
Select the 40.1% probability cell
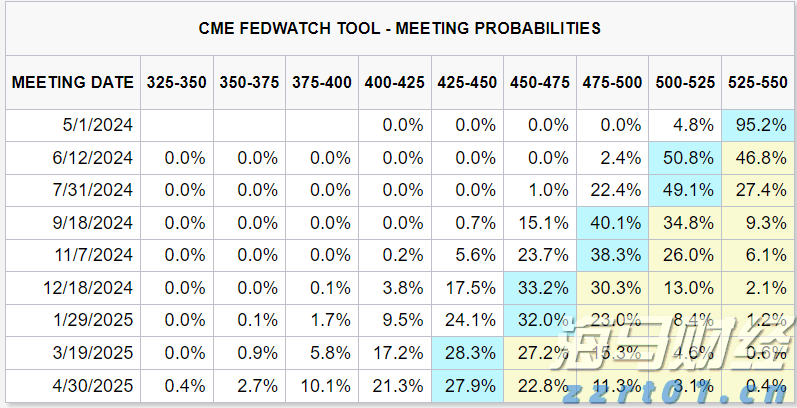pos(612,222)
